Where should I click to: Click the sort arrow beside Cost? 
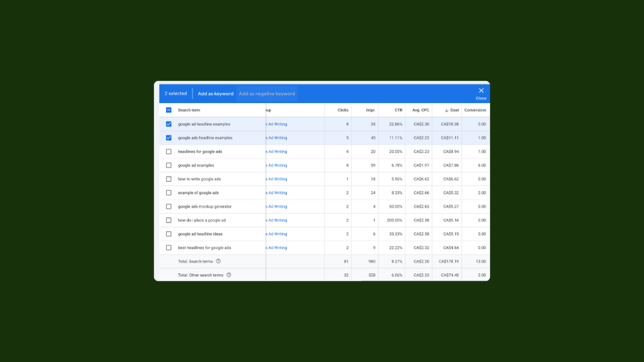point(447,109)
